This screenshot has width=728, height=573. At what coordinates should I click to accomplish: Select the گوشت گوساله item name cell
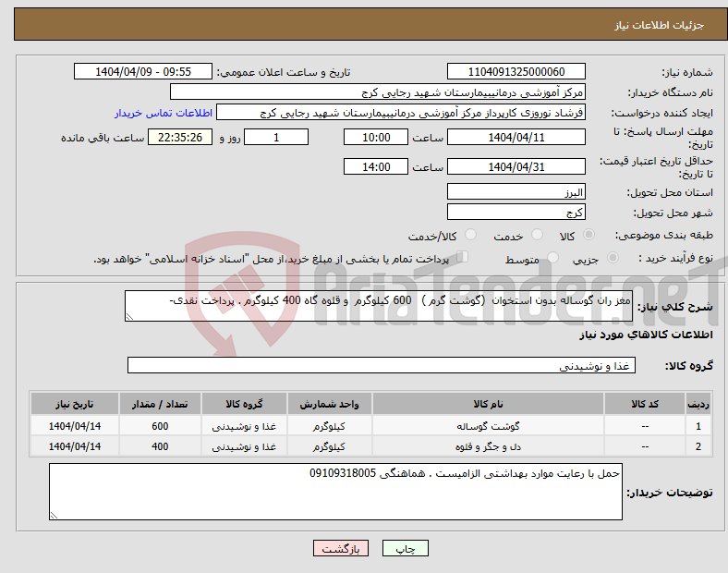(x=488, y=426)
